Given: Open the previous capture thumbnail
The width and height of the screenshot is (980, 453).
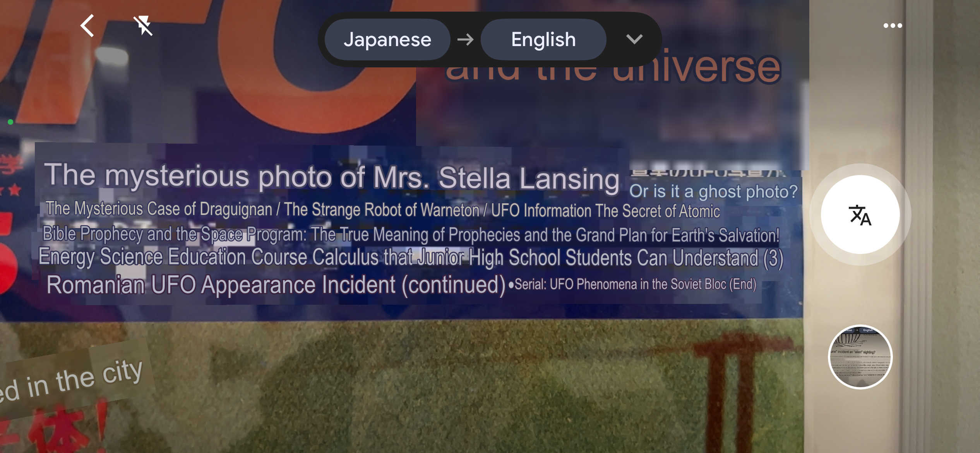Looking at the screenshot, I should tap(860, 357).
